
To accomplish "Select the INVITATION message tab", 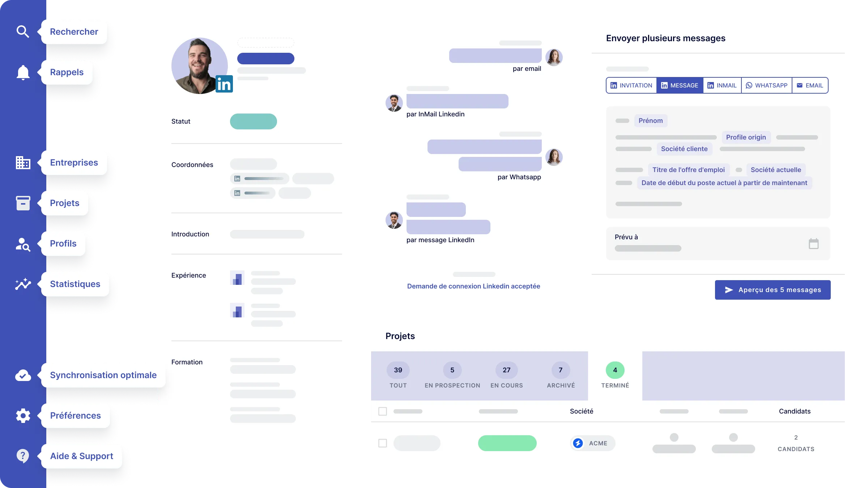I will [631, 85].
